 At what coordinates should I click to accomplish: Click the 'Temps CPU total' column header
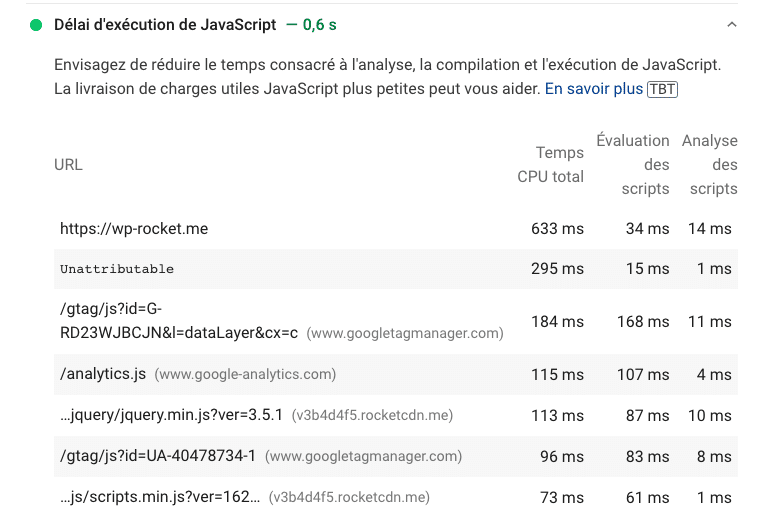pos(550,165)
